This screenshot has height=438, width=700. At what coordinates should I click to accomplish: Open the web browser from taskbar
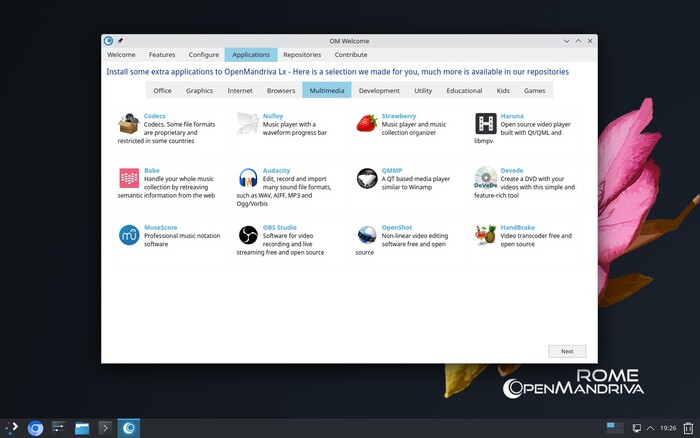[35, 428]
